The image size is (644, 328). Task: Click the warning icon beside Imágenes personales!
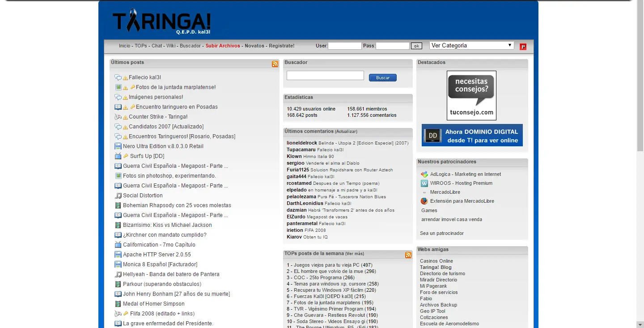click(125, 98)
